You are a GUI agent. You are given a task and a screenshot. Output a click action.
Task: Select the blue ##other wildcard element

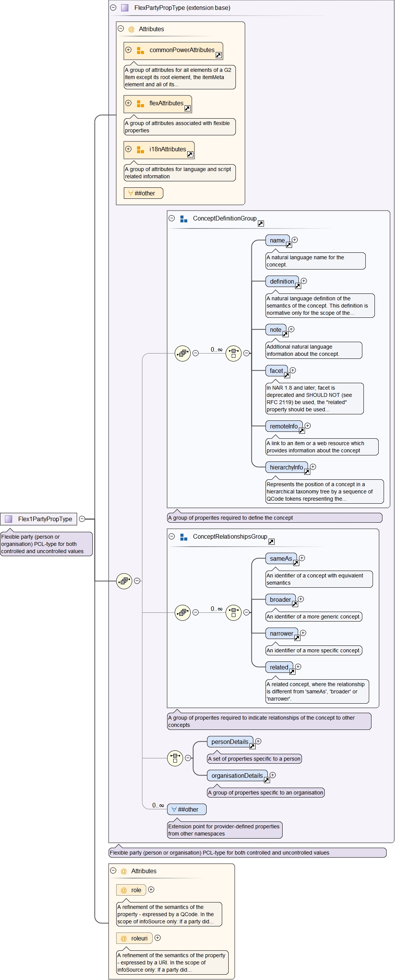(186, 809)
